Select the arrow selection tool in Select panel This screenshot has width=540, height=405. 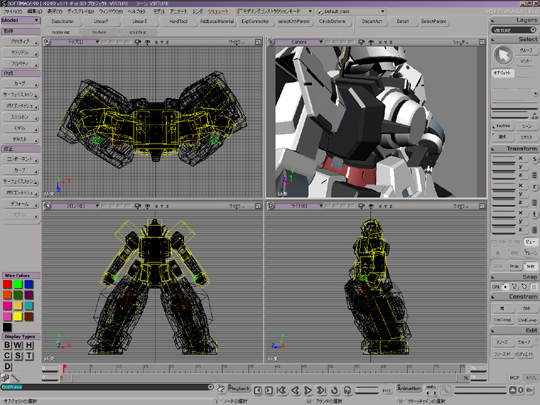pos(503,55)
